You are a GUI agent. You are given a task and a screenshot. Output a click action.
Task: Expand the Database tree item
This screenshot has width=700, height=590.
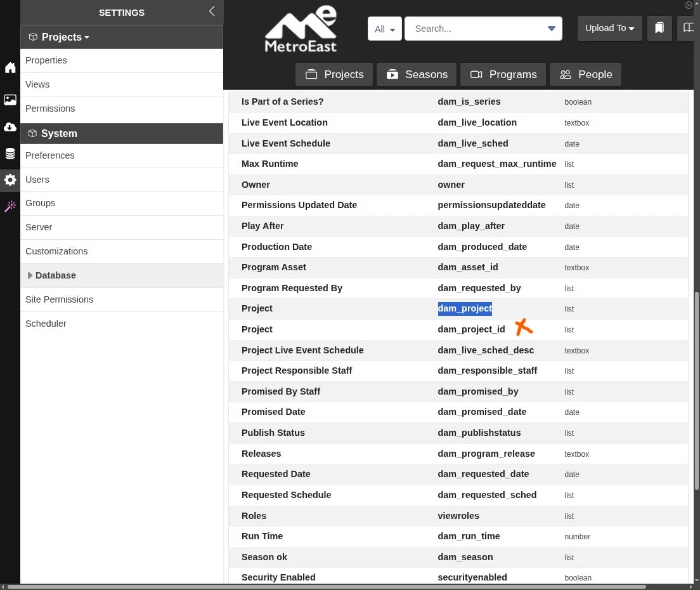pyautogui.click(x=30, y=275)
